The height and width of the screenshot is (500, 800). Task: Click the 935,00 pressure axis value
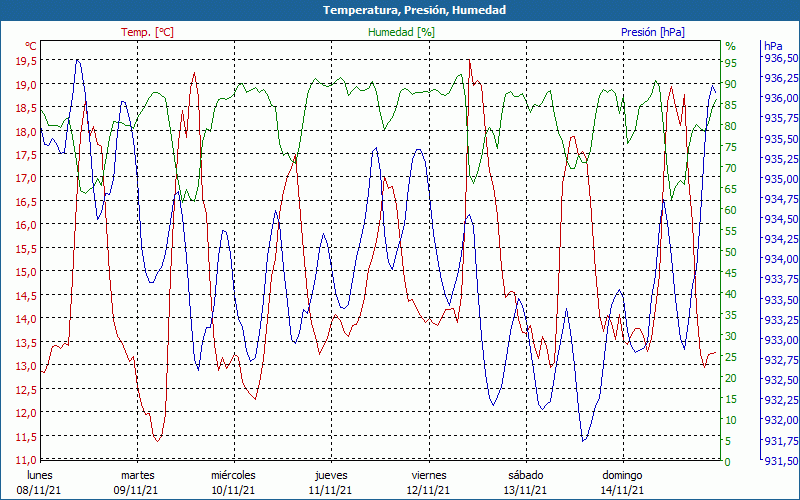(x=780, y=179)
